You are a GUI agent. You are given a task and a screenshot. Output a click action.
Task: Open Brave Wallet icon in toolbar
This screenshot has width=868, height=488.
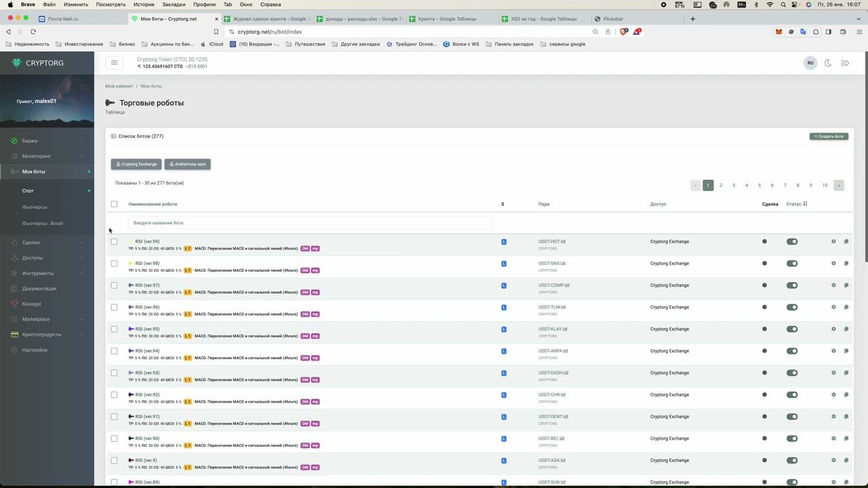pyautogui.click(x=843, y=31)
